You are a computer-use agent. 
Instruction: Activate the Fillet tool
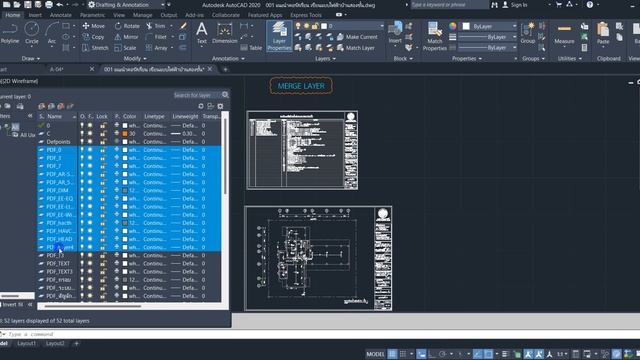(156, 37)
